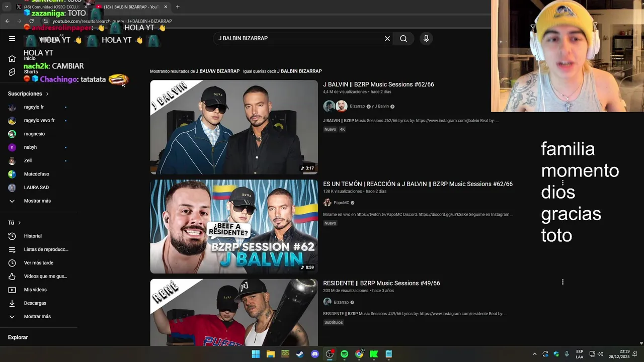The width and height of the screenshot is (644, 362).
Task: Switch to the Comunidad JOSEO X tab
Action: [x=50, y=7]
